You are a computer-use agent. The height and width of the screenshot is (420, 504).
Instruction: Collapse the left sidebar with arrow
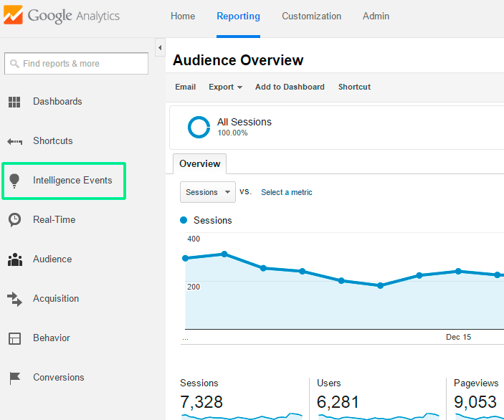click(x=159, y=48)
